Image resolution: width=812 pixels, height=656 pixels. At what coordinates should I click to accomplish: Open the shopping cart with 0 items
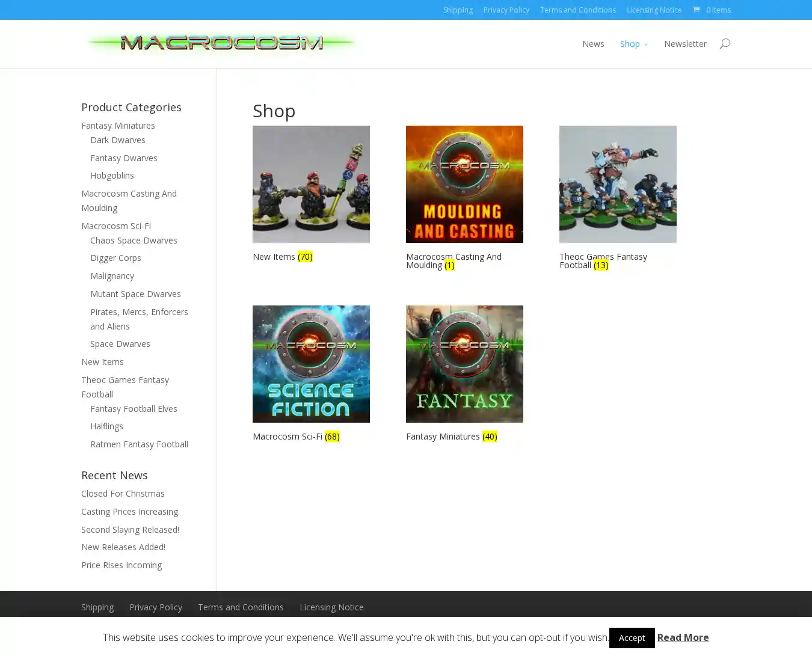(x=712, y=10)
